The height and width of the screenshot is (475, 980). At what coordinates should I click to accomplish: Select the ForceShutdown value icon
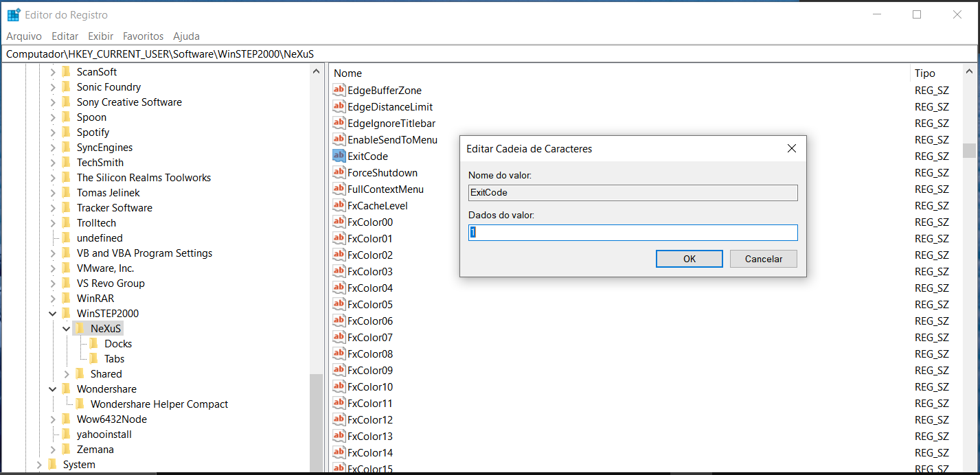click(339, 172)
